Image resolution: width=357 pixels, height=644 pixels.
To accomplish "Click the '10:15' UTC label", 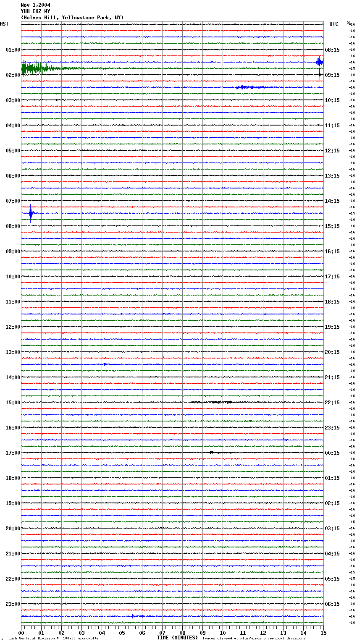I will click(x=332, y=100).
